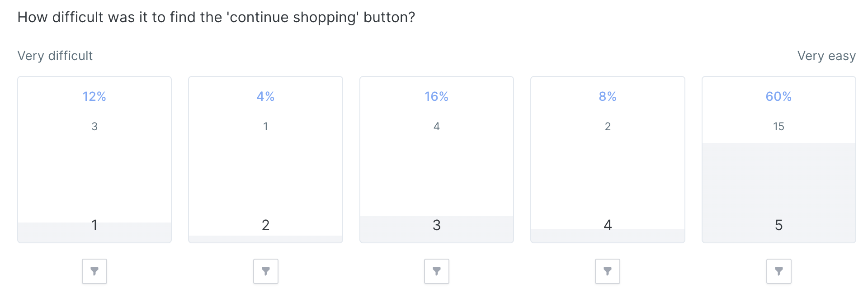
Task: Click the filter icon under rating 2
Action: point(266,271)
